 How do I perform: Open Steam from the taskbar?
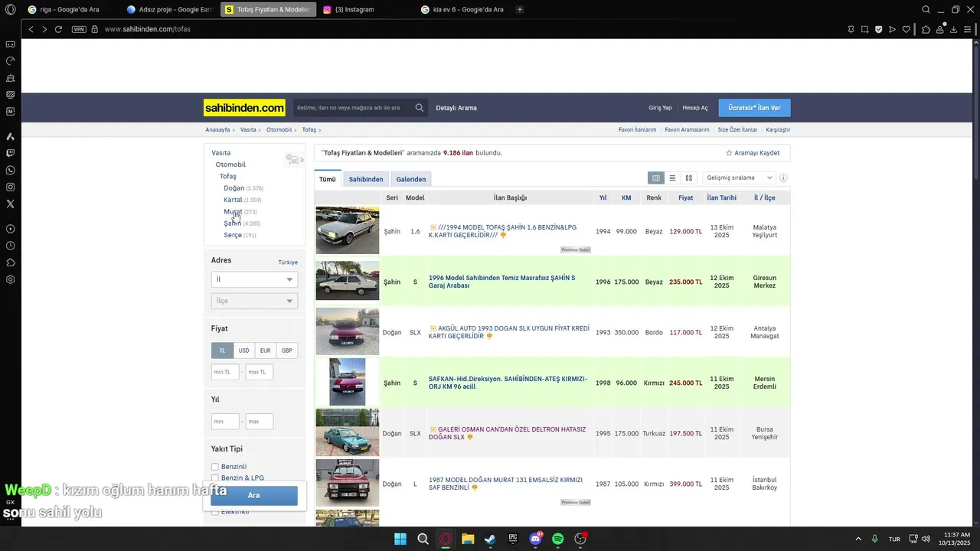click(x=491, y=539)
